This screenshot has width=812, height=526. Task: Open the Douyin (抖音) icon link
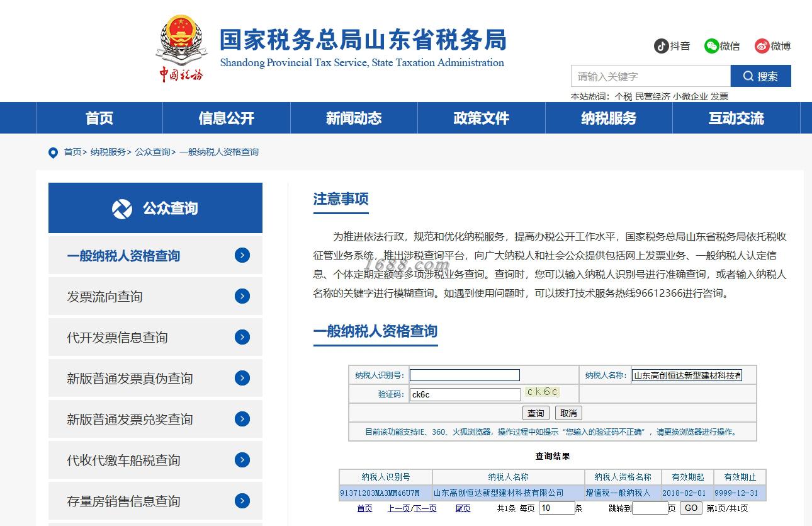tap(661, 46)
